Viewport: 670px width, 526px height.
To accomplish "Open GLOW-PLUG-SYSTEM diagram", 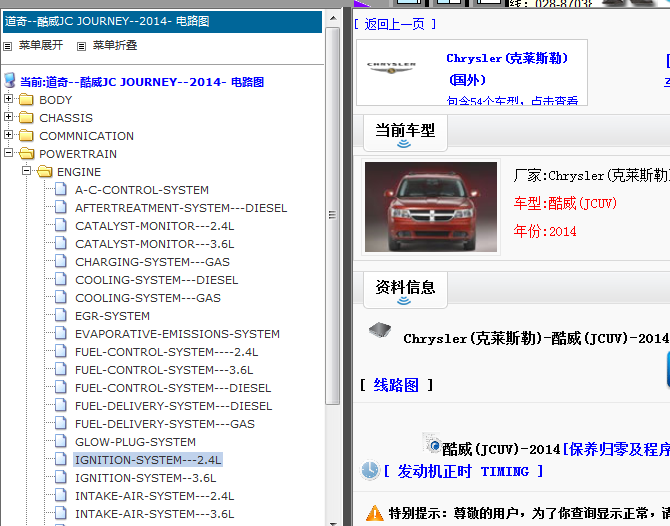I will [135, 441].
